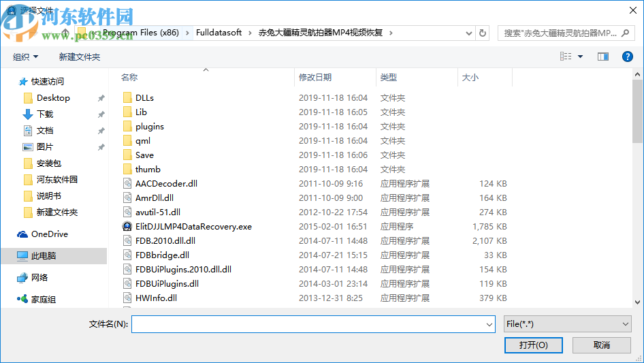644x363 pixels.
Task: Open the help question mark icon
Action: (x=627, y=57)
